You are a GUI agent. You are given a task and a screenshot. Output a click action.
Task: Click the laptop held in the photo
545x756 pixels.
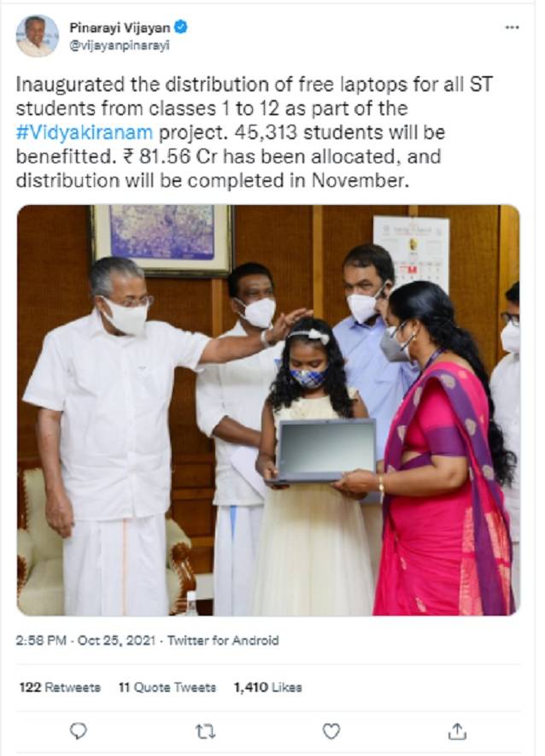(x=323, y=451)
